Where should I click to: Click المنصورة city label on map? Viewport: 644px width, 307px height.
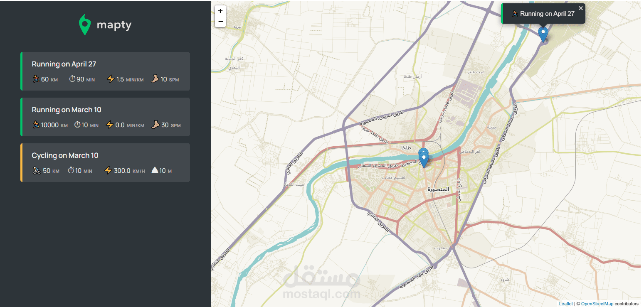pyautogui.click(x=438, y=189)
